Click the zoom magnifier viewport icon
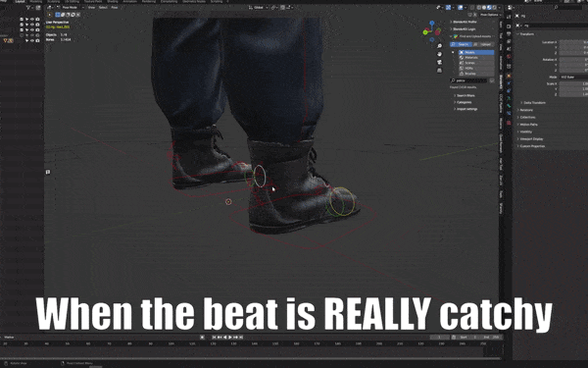 pyautogui.click(x=439, y=46)
